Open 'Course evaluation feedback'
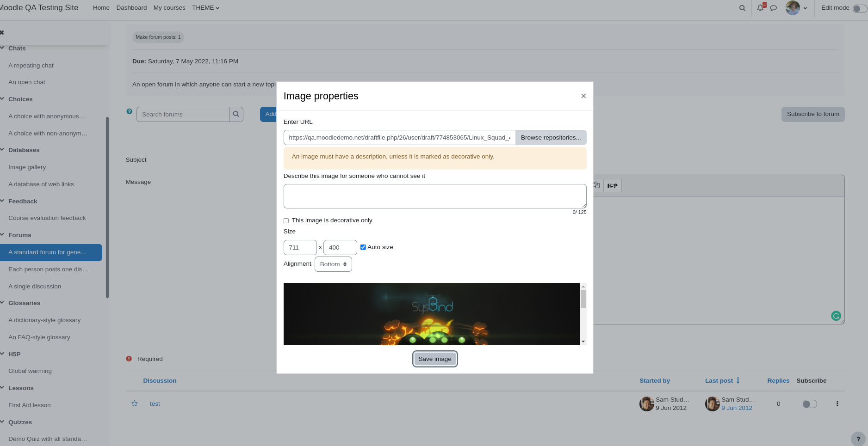868x446 pixels. click(47, 218)
